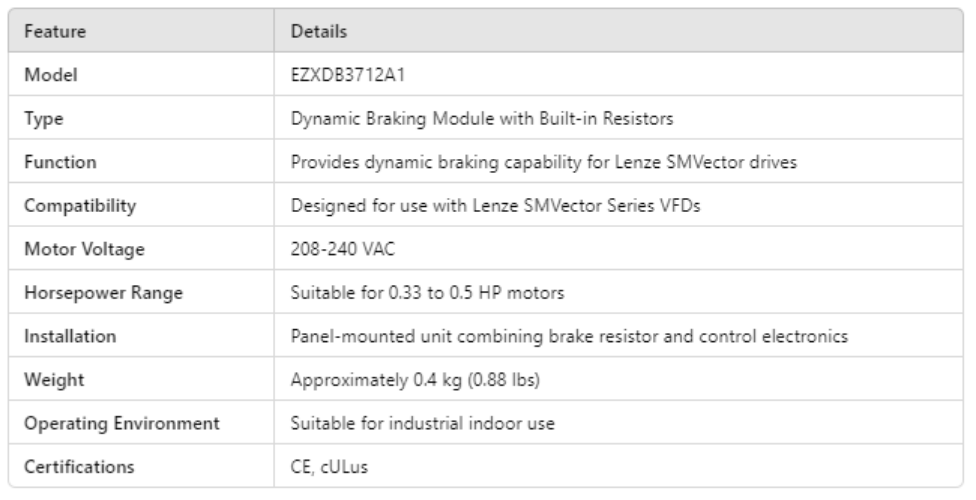This screenshot has width=976, height=500.
Task: Click the Approximately 0.4 kg value
Action: 416,380
